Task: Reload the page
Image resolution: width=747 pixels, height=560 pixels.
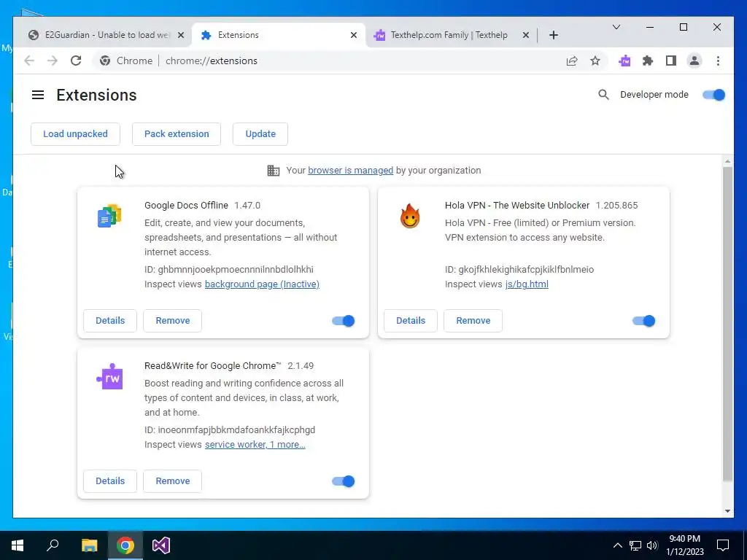Action: click(76, 61)
